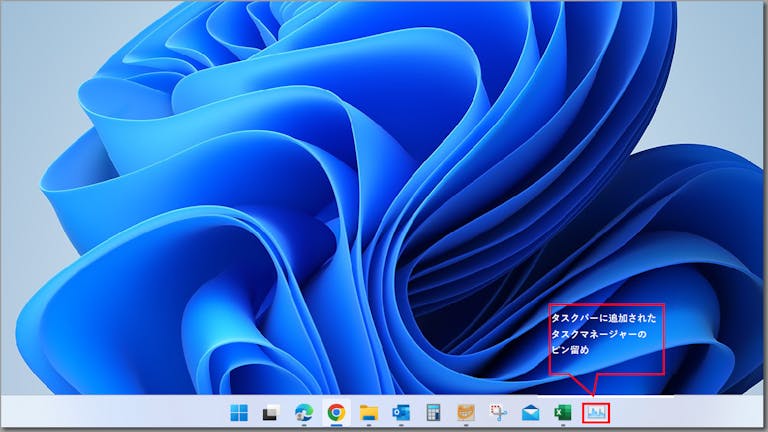Switch to the Google Chrome window
The width and height of the screenshot is (768, 432).
click(x=336, y=413)
